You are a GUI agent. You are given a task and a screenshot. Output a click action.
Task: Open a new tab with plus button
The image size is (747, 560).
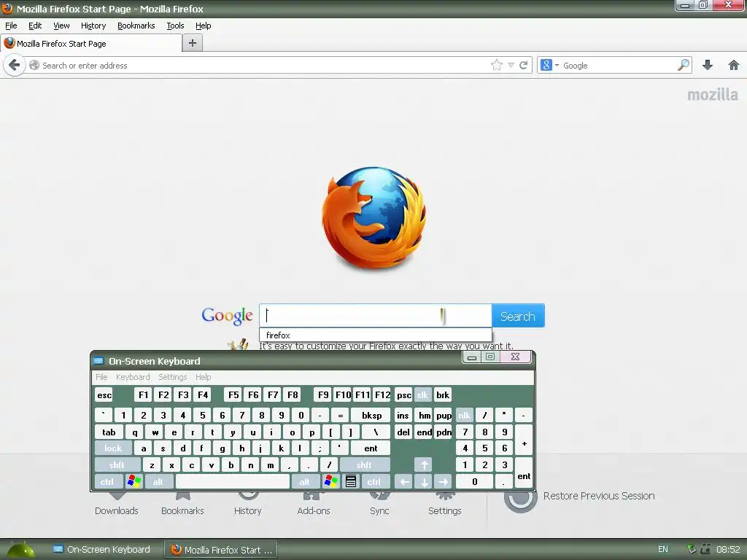pyautogui.click(x=193, y=43)
